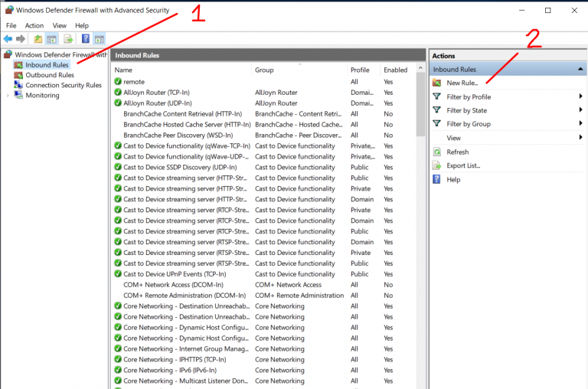Sort rules by the Enabled column header

[398, 70]
